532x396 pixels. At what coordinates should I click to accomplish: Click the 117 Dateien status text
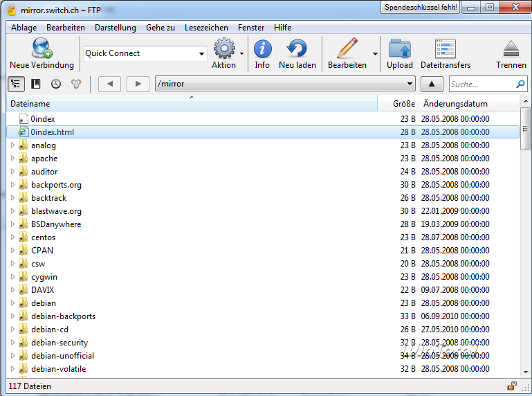coord(30,386)
